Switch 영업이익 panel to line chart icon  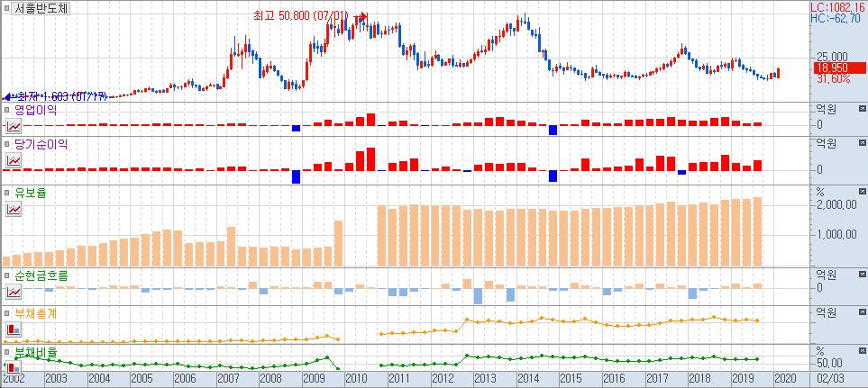tap(14, 127)
